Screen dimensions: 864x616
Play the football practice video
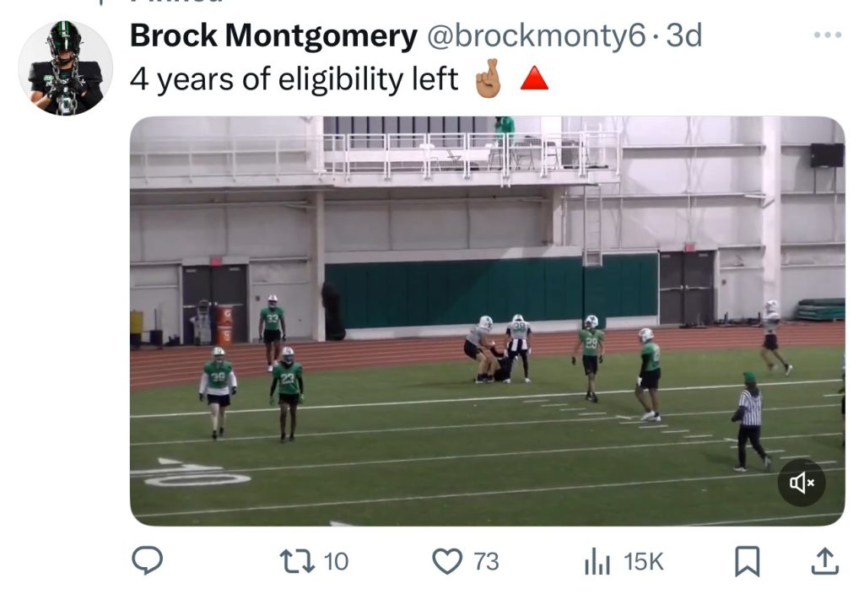(487, 322)
